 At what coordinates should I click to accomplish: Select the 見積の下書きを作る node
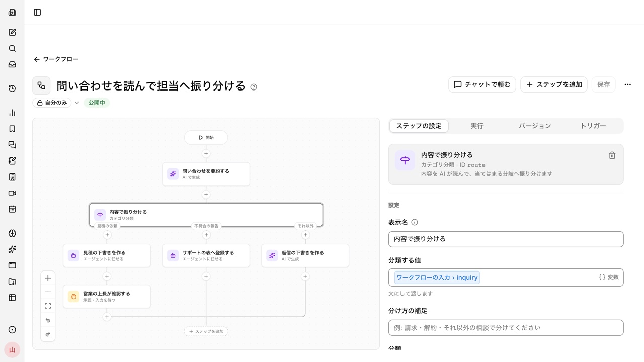[x=107, y=255]
